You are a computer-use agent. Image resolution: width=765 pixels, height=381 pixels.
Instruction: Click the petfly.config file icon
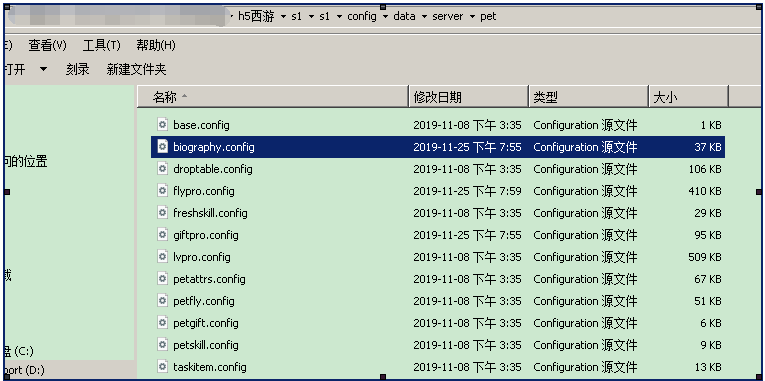162,300
